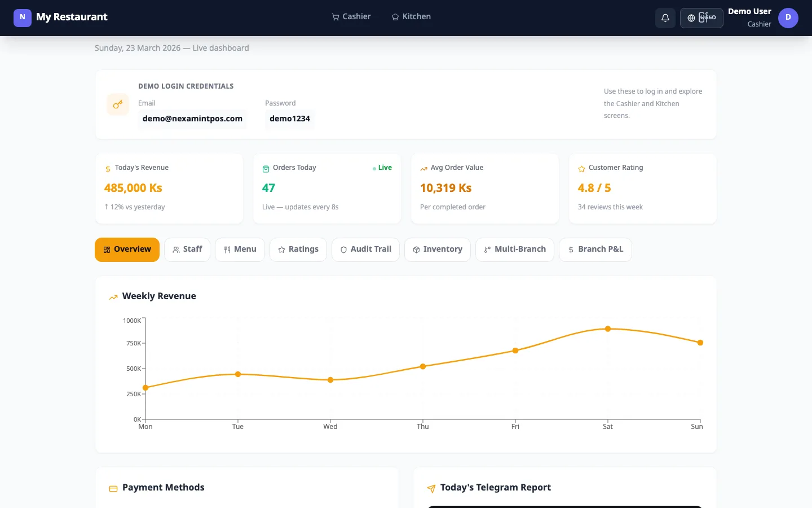Screen dimensions: 812x508
Task: Open the notifications bell
Action: [x=665, y=18]
